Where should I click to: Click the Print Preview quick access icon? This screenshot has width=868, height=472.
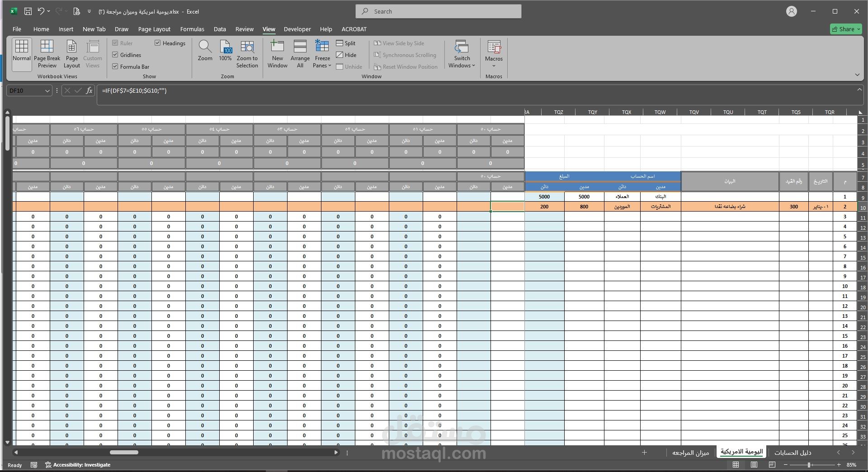[76, 11]
